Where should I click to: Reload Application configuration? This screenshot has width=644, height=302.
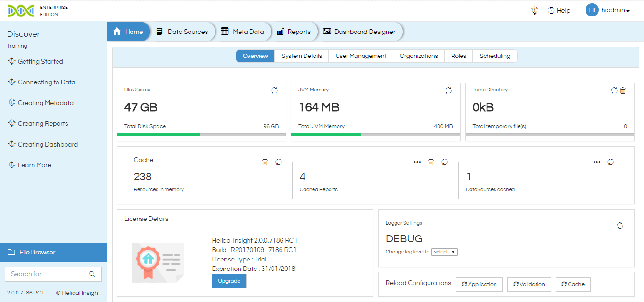click(x=479, y=284)
